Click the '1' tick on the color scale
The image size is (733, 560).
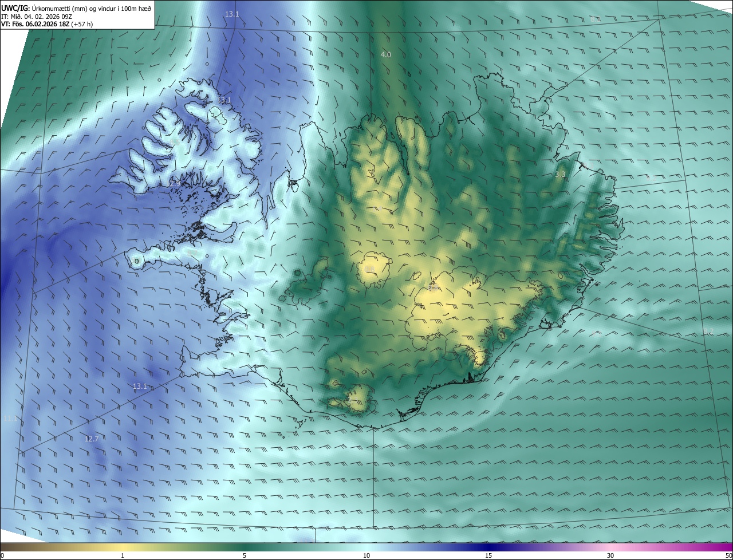coord(123,555)
